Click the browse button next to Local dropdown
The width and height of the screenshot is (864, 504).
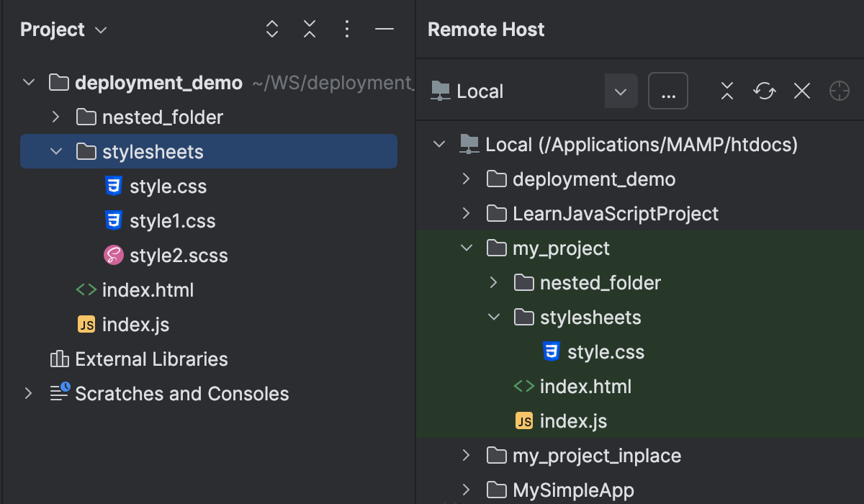(x=667, y=91)
